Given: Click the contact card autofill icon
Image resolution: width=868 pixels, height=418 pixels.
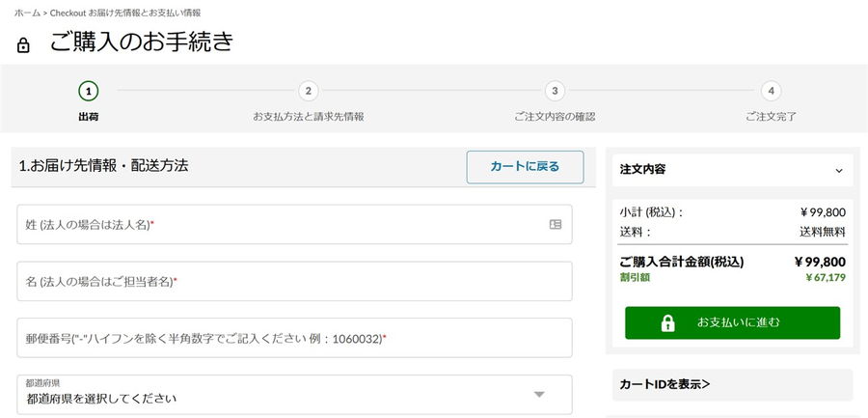Looking at the screenshot, I should click(556, 224).
